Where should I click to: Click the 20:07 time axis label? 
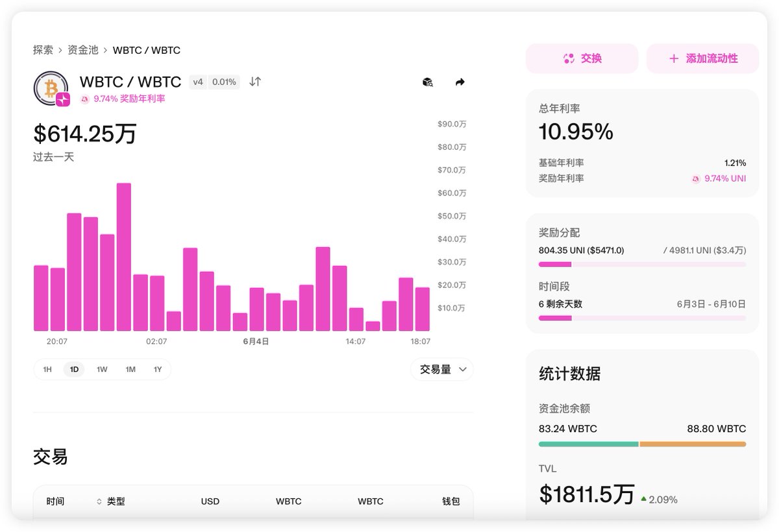pyautogui.click(x=57, y=341)
